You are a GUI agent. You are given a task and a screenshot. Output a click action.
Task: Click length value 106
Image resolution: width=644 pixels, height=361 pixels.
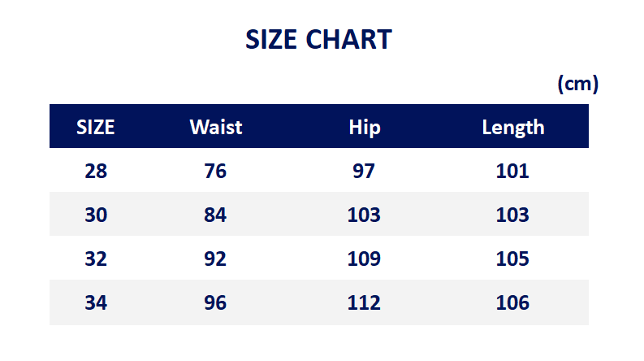tap(512, 303)
